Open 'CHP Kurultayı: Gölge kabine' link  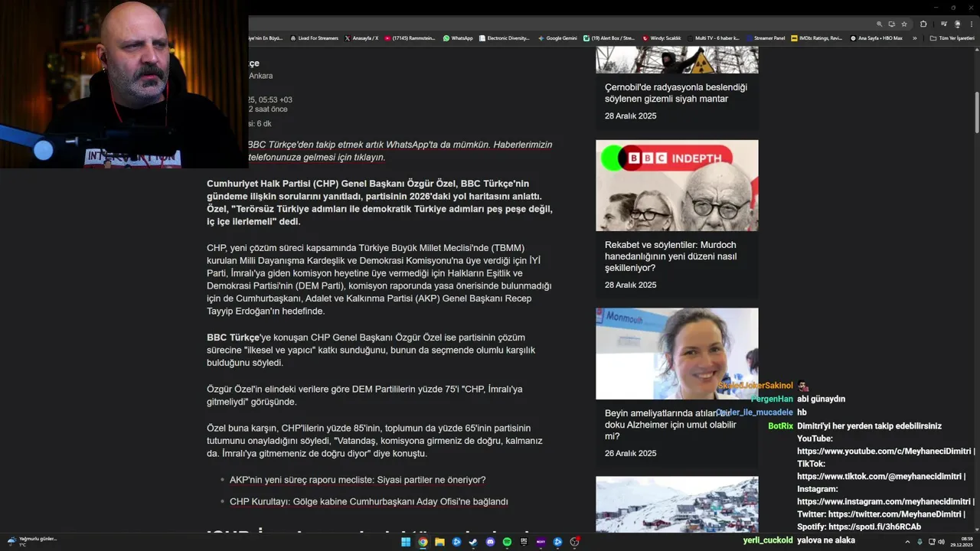pos(369,501)
